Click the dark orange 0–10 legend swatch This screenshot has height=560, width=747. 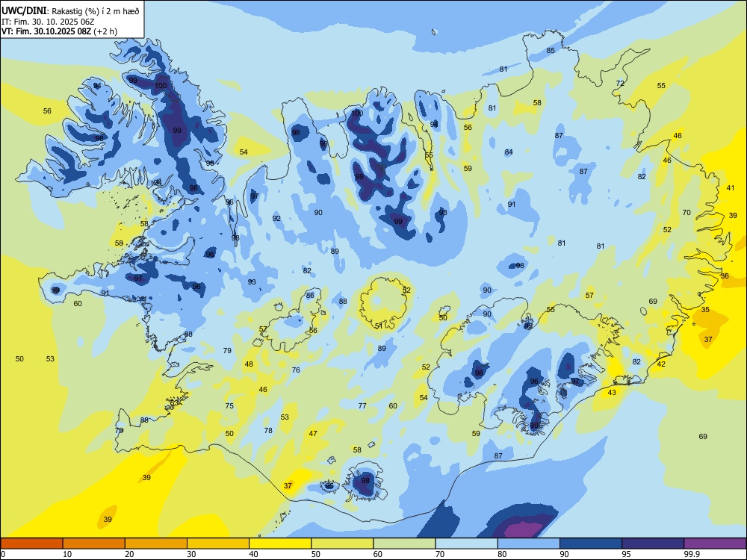tap(31, 544)
